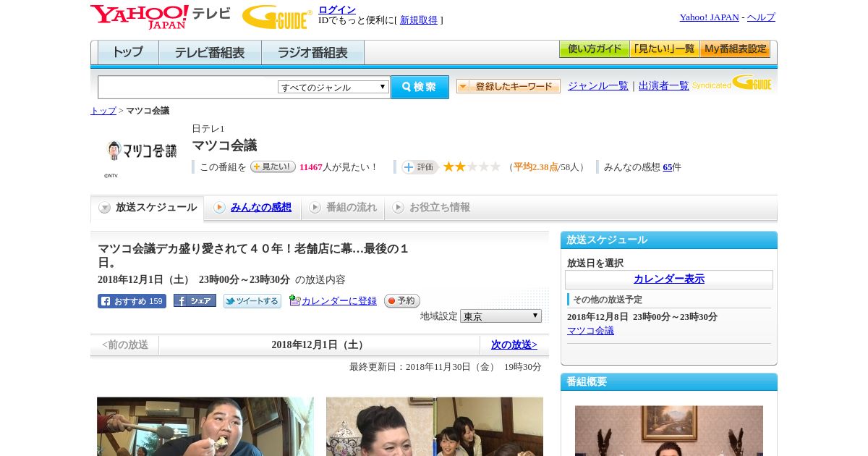The width and height of the screenshot is (868, 456).
Task: Click the 評価 plus rating button
Action: [x=420, y=167]
